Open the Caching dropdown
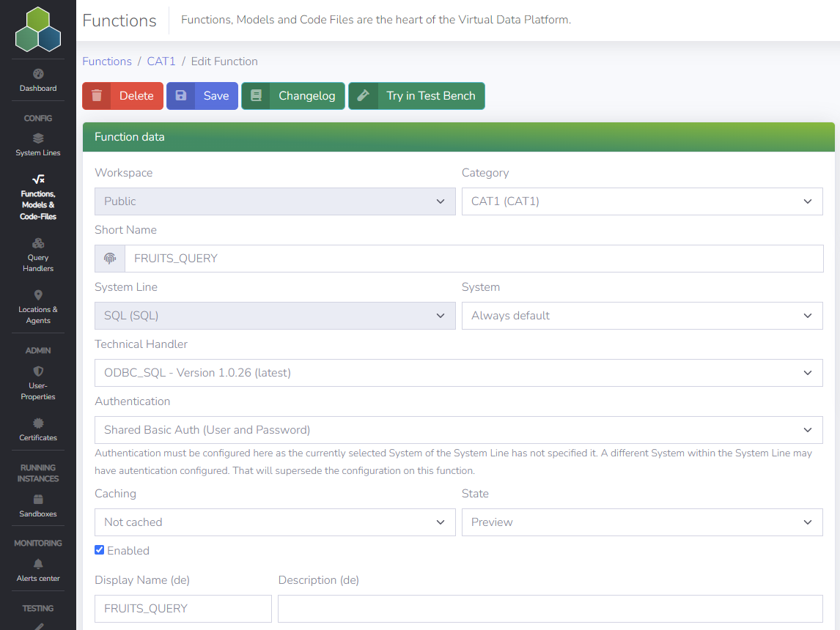840x630 pixels. click(275, 522)
